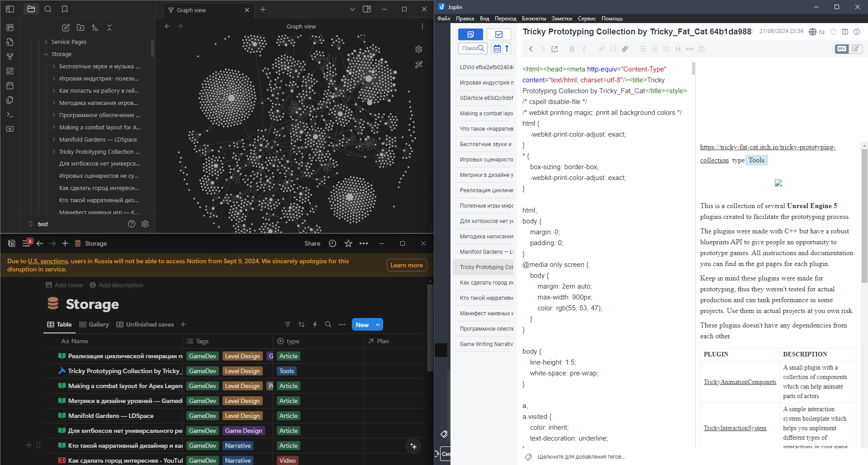This screenshot has height=465, width=868.
Task: Open U.S. sanctions link in Notion banner
Action: 47,261
